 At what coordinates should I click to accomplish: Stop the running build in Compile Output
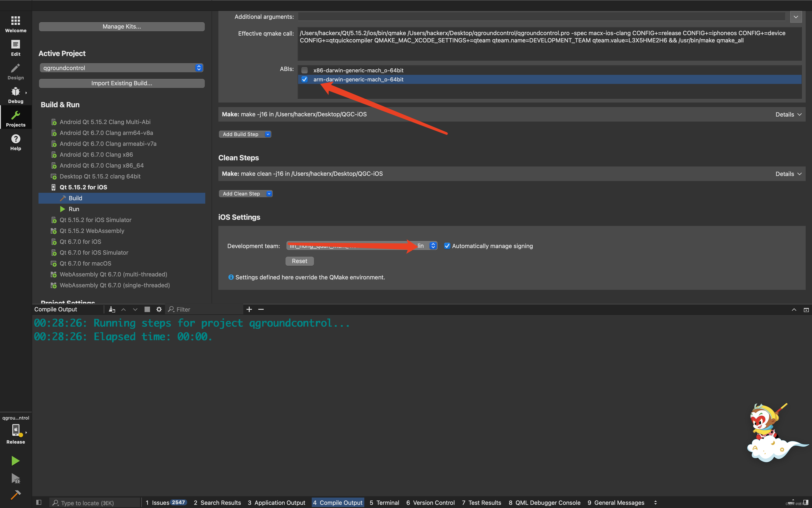147,309
